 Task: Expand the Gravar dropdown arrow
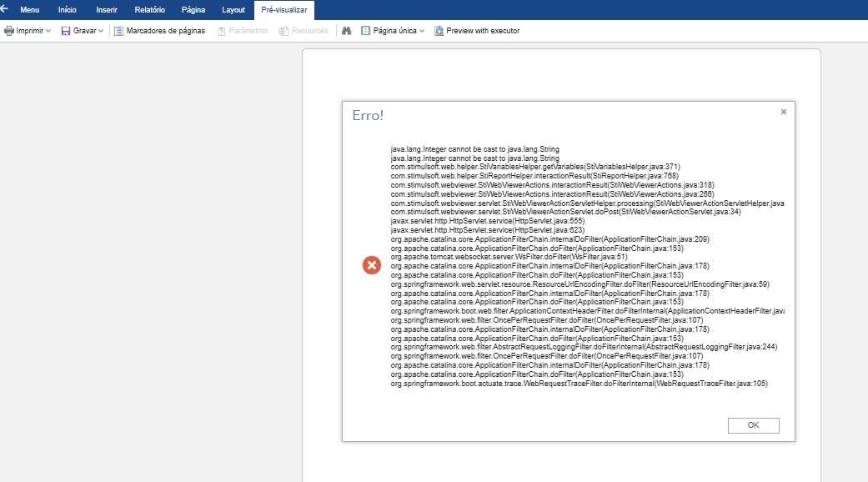coord(101,31)
